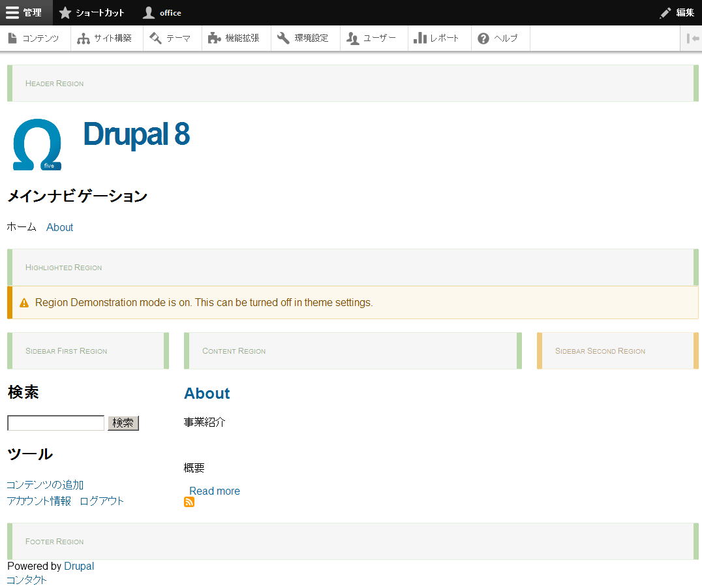This screenshot has width=702, height=588.
Task: Click the Omega five site logo
Action: tap(37, 145)
